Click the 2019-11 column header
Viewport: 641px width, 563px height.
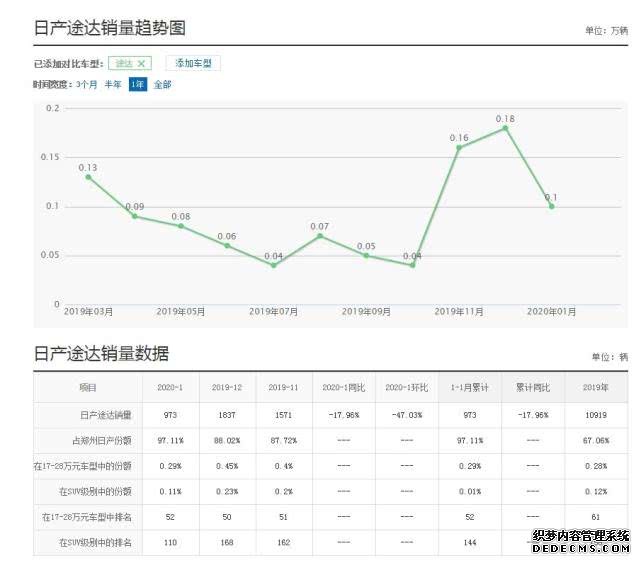(x=283, y=387)
